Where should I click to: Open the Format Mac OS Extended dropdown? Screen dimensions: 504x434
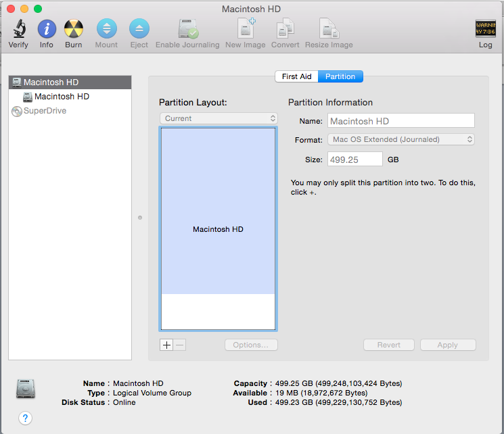click(x=401, y=139)
